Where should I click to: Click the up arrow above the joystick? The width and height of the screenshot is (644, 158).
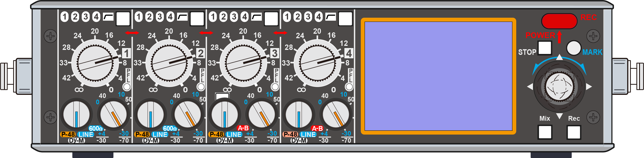click(559, 57)
